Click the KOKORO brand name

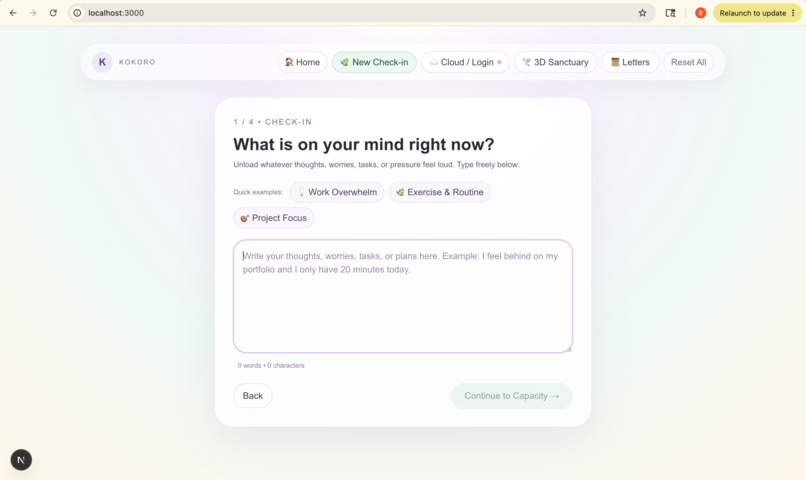[137, 62]
